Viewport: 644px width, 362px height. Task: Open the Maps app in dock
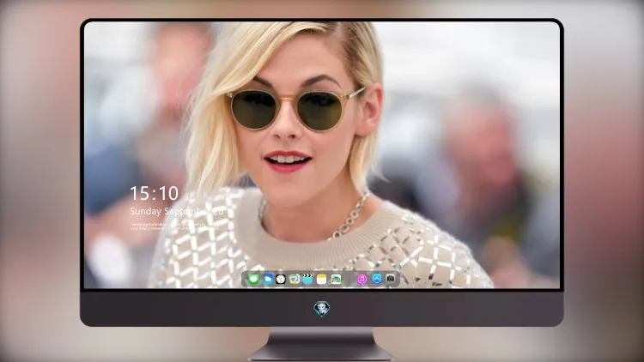[x=295, y=280]
